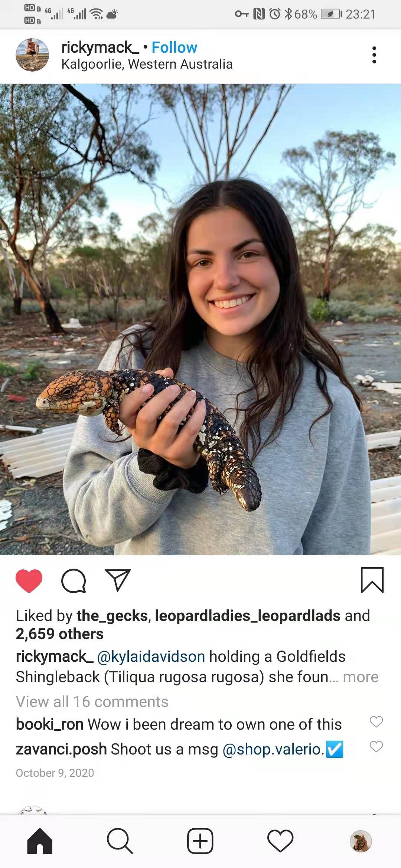This screenshot has height=868, width=401.
Task: Open the three-dot post options menu
Action: [x=374, y=55]
